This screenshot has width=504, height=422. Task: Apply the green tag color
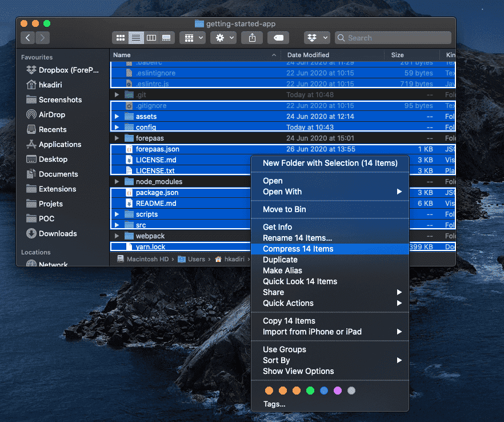[310, 391]
